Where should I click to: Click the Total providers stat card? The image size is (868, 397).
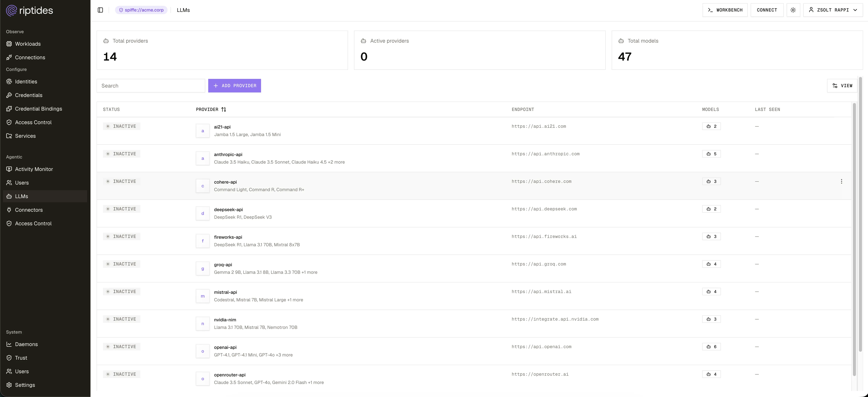tap(222, 50)
